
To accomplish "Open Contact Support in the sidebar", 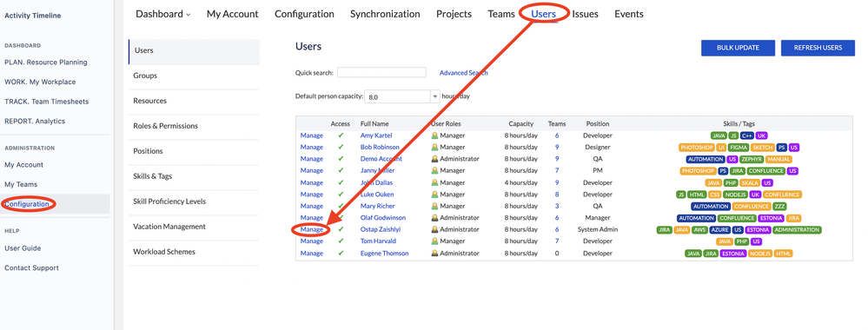I will tap(31, 268).
